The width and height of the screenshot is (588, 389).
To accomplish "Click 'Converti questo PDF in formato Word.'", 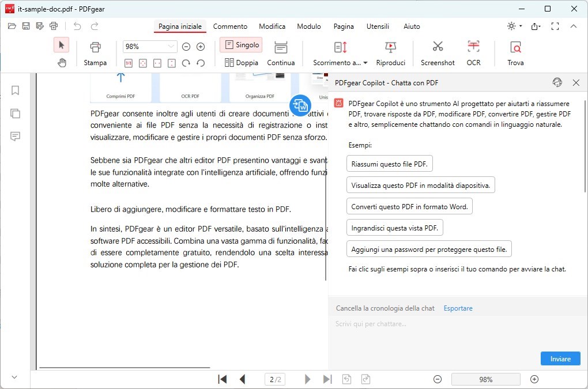I will click(409, 206).
